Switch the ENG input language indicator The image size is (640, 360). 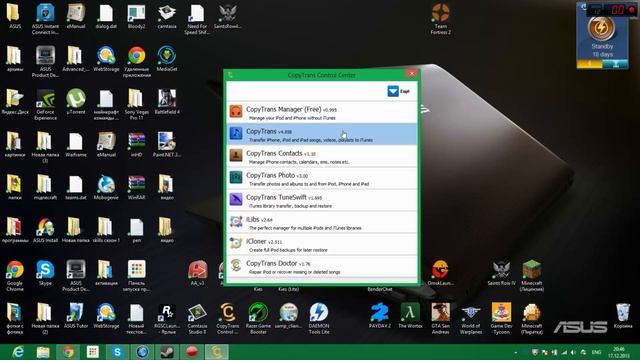[x=596, y=352]
